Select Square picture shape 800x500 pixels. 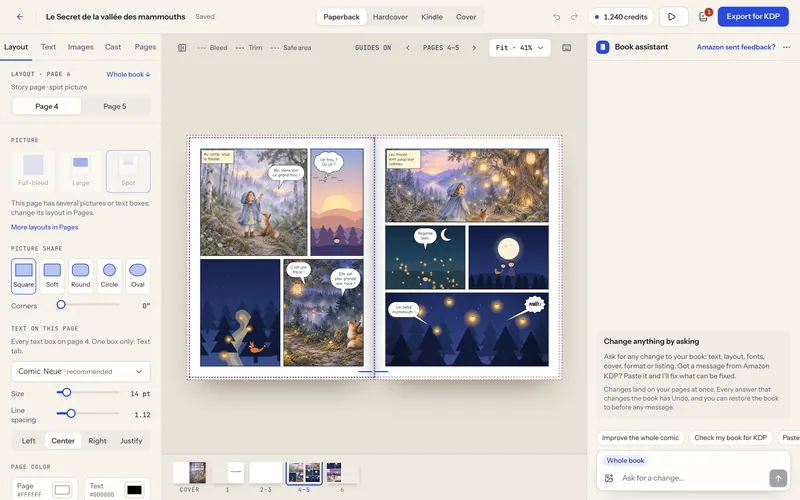point(23,276)
